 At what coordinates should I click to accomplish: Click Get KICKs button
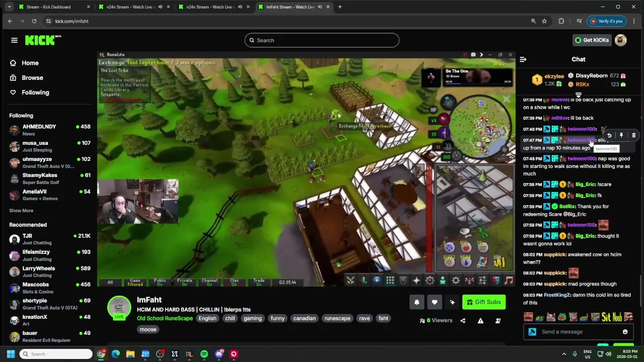tap(592, 40)
